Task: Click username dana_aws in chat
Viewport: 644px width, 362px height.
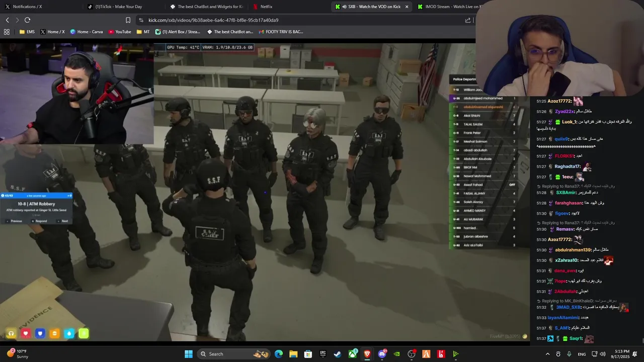Action: click(x=565, y=270)
